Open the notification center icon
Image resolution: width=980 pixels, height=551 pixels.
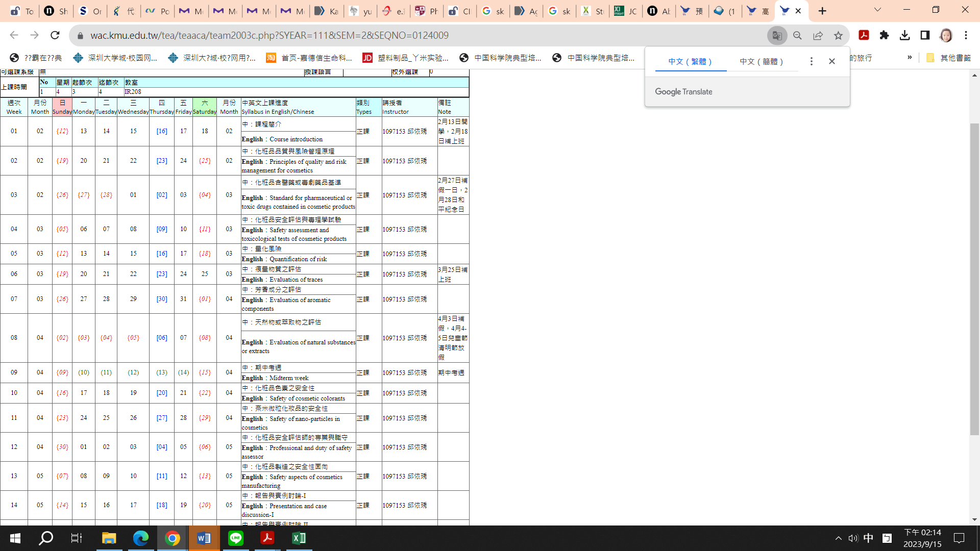pyautogui.click(x=959, y=538)
